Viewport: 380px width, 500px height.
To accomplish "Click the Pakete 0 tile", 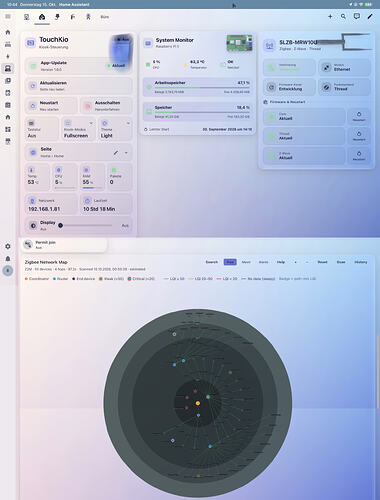I will pos(119,177).
